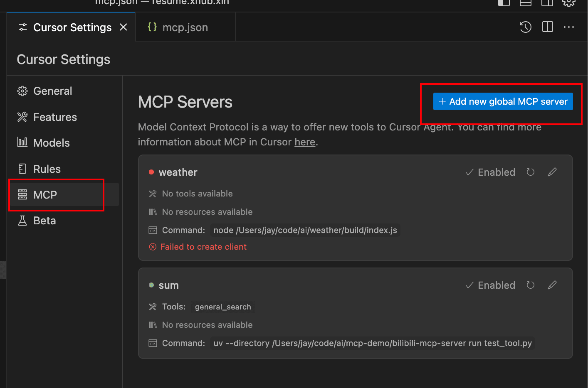The height and width of the screenshot is (388, 588).
Task: Open the Beta settings section
Action: pyautogui.click(x=44, y=221)
